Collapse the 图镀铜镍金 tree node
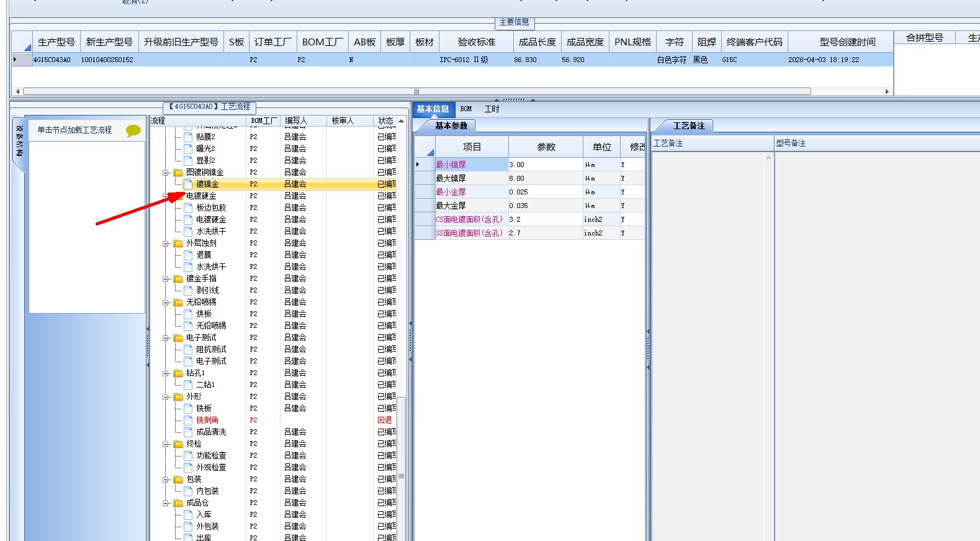This screenshot has height=541, width=980. (x=166, y=173)
